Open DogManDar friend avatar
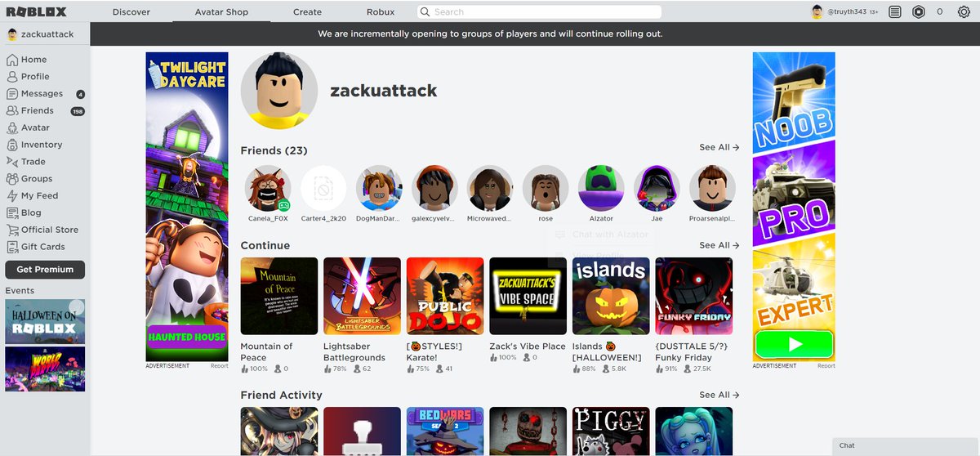This screenshot has height=456, width=980. (x=379, y=189)
